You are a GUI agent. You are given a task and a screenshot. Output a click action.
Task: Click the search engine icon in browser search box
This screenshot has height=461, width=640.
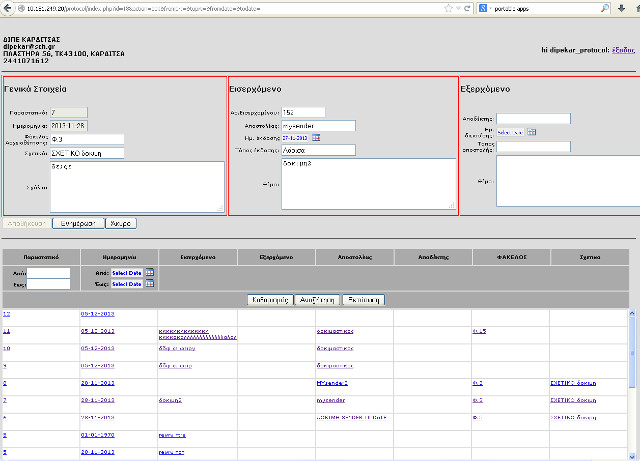(483, 7)
